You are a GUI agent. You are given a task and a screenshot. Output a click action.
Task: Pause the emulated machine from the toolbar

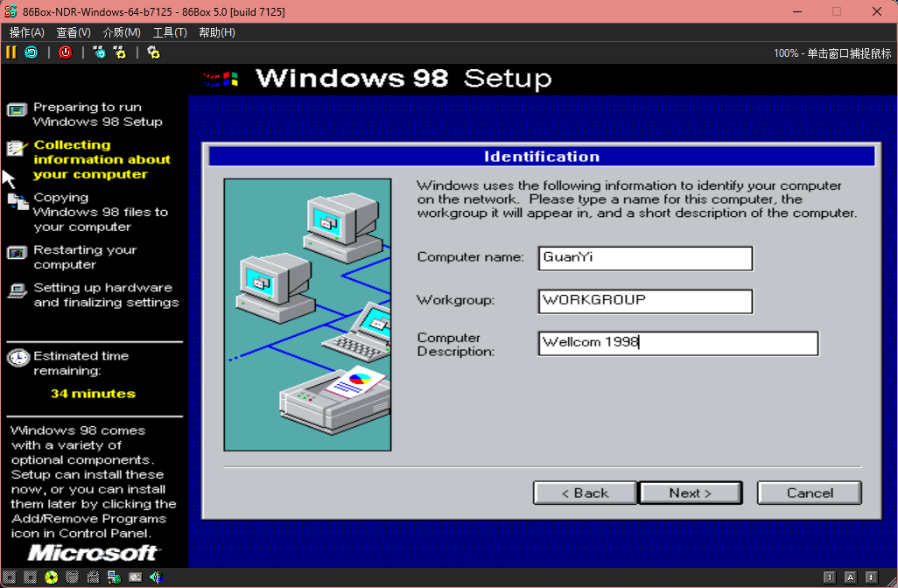[x=11, y=52]
